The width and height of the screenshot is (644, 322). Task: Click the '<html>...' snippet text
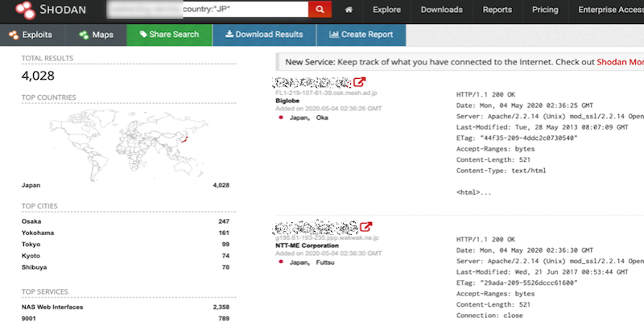pyautogui.click(x=473, y=192)
